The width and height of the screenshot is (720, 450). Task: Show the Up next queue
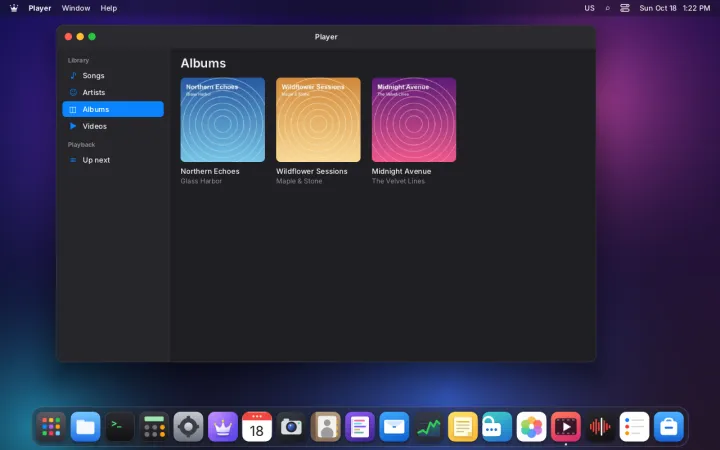(x=113, y=160)
